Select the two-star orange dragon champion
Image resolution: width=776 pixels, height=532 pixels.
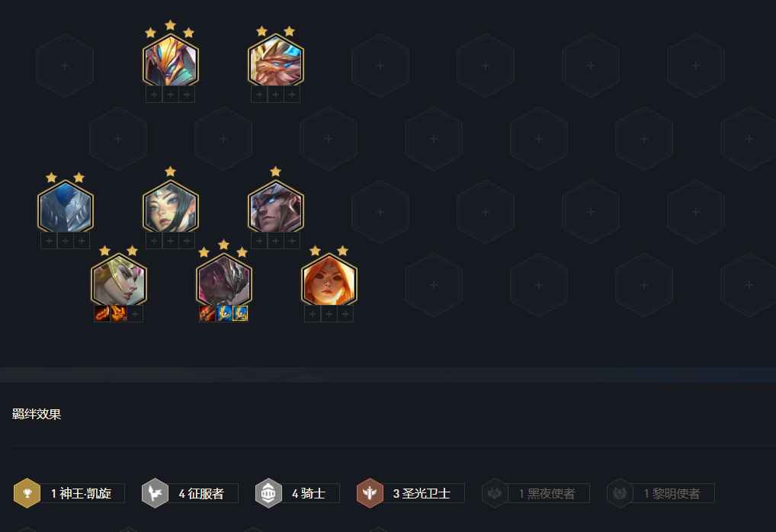coord(276,60)
